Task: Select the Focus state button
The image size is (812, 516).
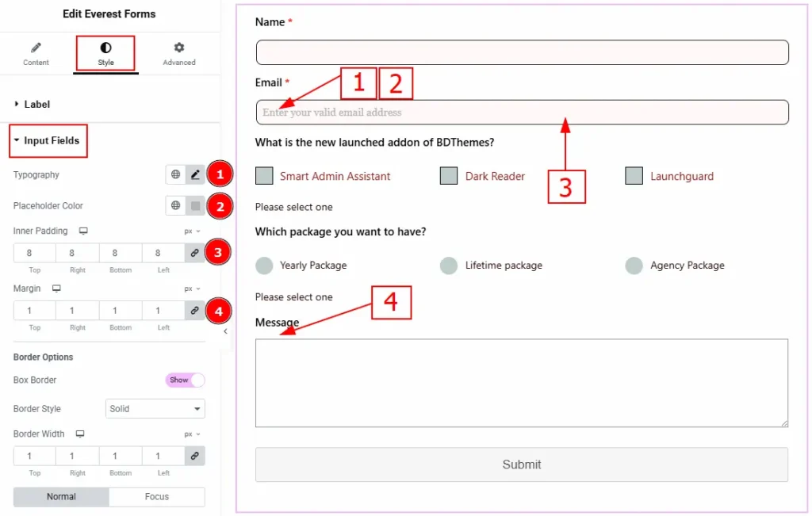Action: (156, 497)
